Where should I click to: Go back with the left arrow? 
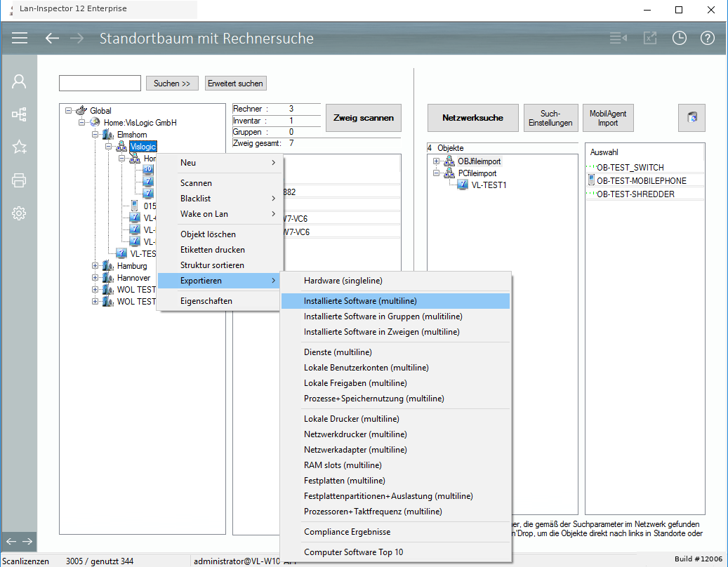click(x=52, y=38)
